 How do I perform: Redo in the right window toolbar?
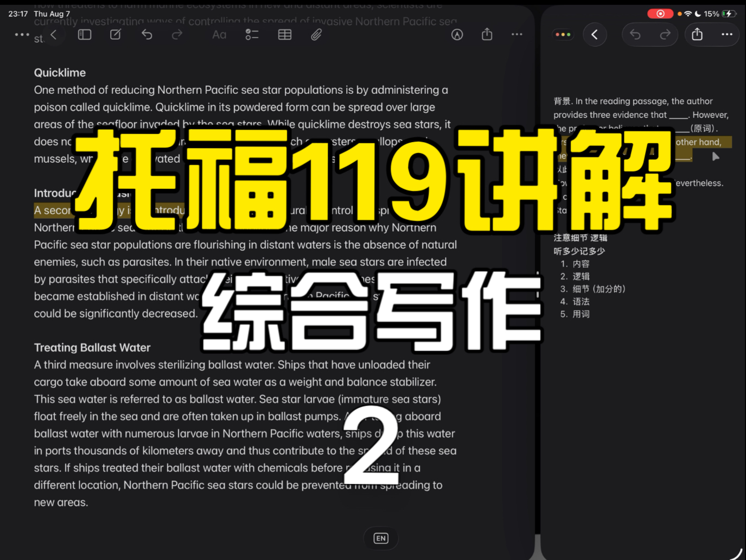665,35
